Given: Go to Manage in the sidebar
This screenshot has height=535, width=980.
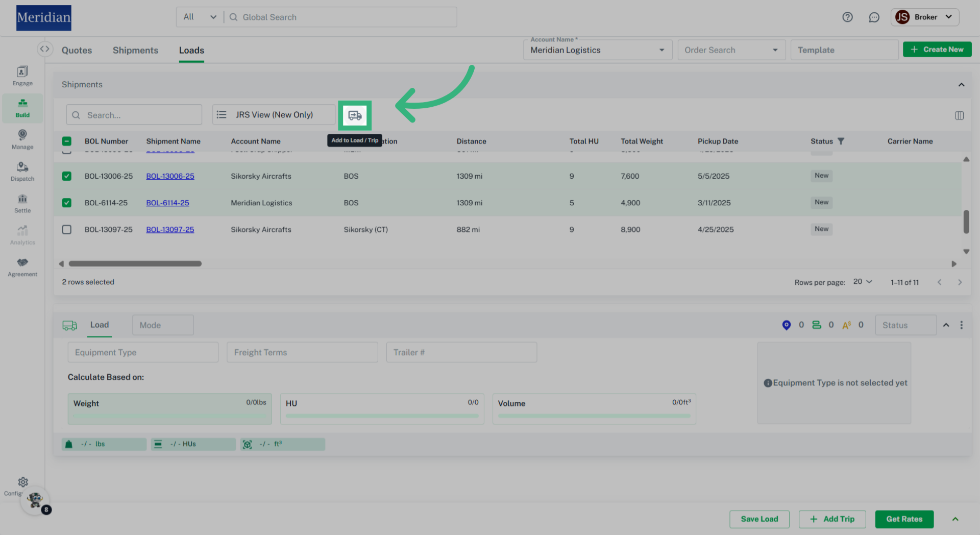Looking at the screenshot, I should coord(22,139).
